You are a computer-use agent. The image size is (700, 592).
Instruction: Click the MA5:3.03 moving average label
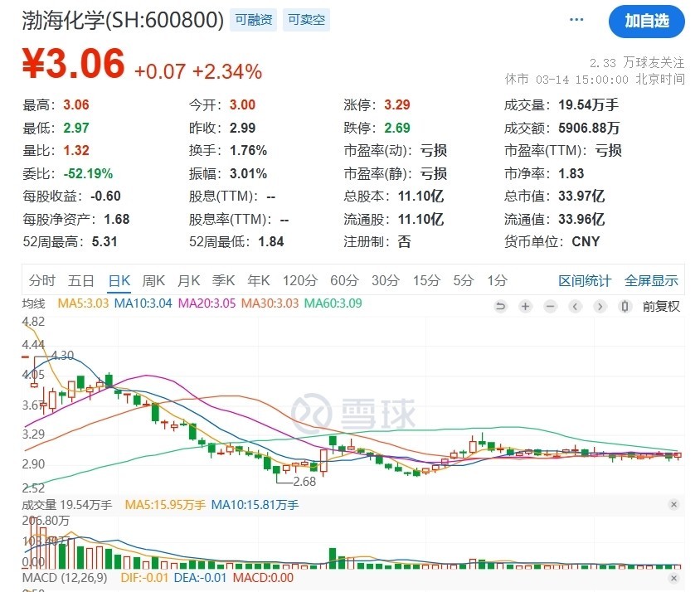[x=84, y=303]
